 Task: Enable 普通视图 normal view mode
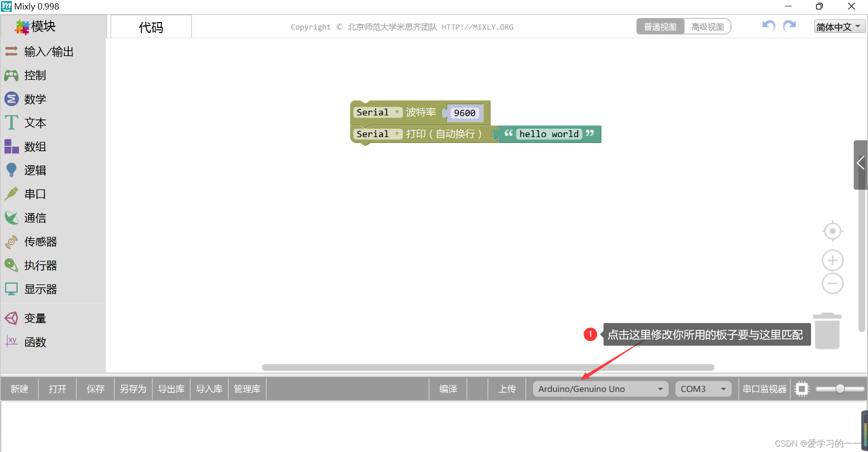tap(660, 26)
